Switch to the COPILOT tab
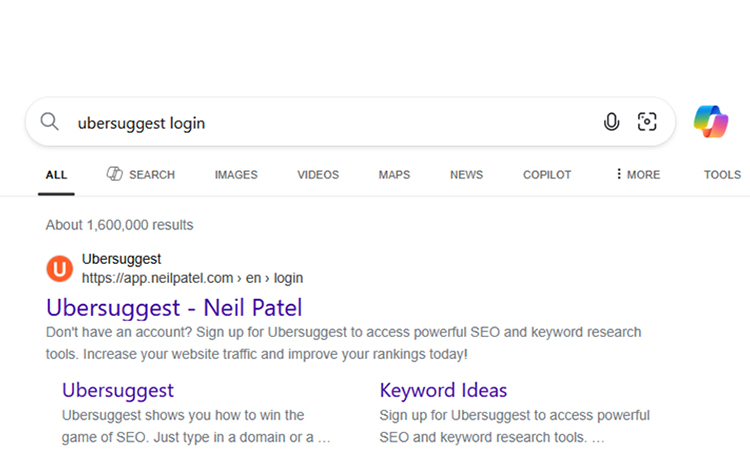Image resolution: width=750 pixels, height=450 pixels. pyautogui.click(x=547, y=175)
